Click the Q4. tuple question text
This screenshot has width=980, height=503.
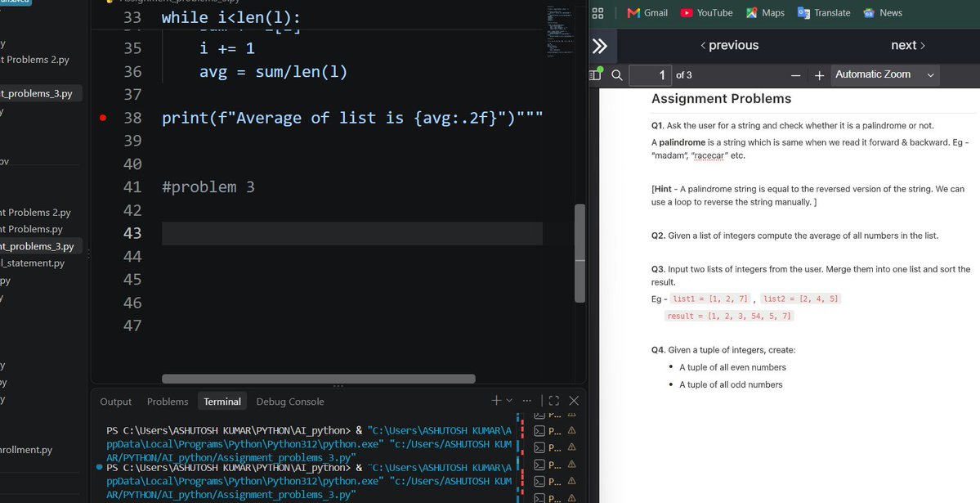pos(723,350)
